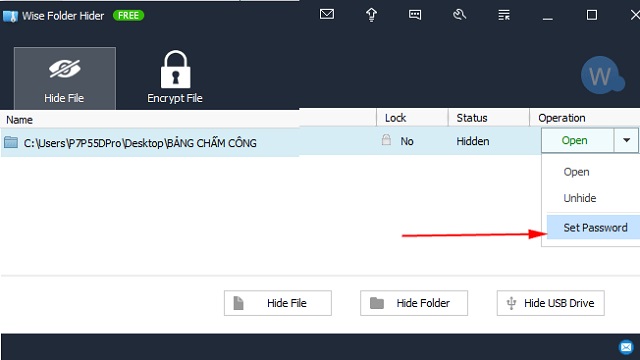Select the BẢNG CHẤM CÔNG folder row
This screenshot has width=640, height=360.
tap(270, 142)
